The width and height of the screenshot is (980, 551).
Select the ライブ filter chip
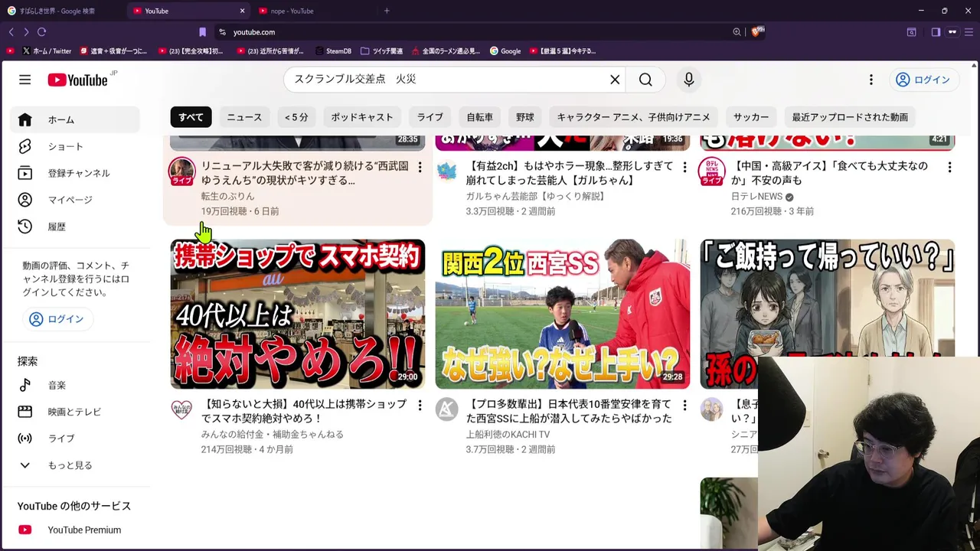tap(430, 117)
